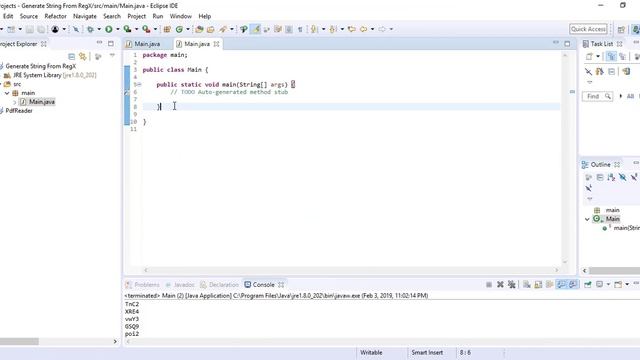Screen dimensions: 640x360
Task: Hide fields in Outline toolbar
Action: pyautogui.click(x=622, y=177)
